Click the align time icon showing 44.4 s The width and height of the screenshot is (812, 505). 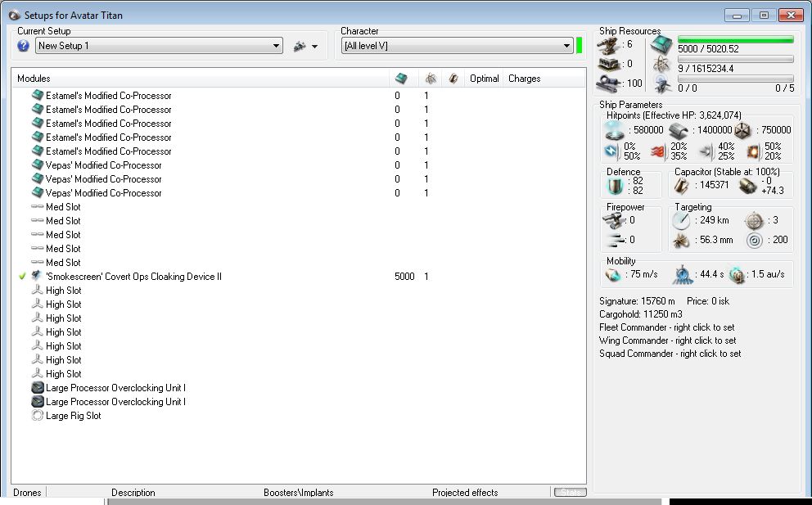[x=683, y=274]
